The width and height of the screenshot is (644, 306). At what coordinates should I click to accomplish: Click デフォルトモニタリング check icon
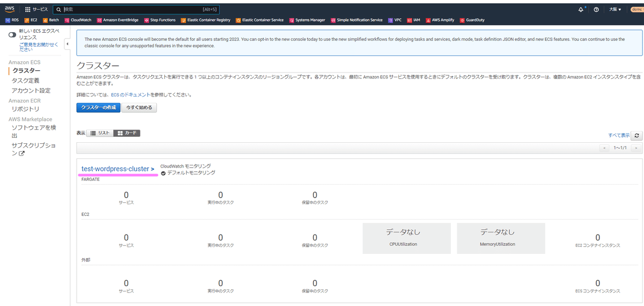(163, 173)
